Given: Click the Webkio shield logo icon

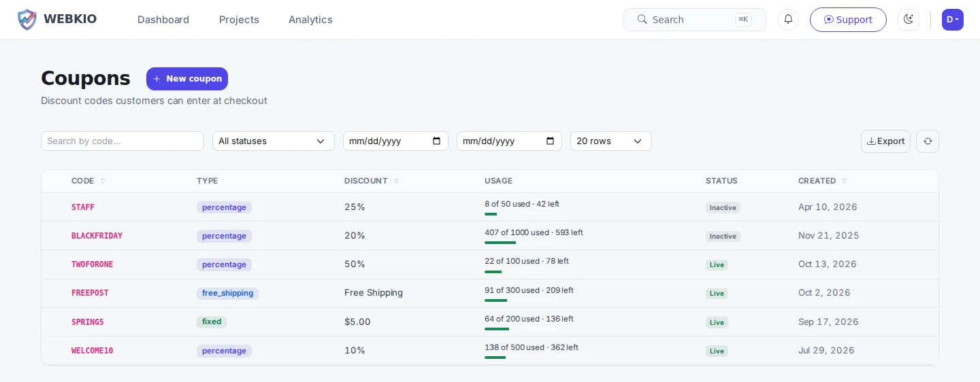Looking at the screenshot, I should coord(27,20).
